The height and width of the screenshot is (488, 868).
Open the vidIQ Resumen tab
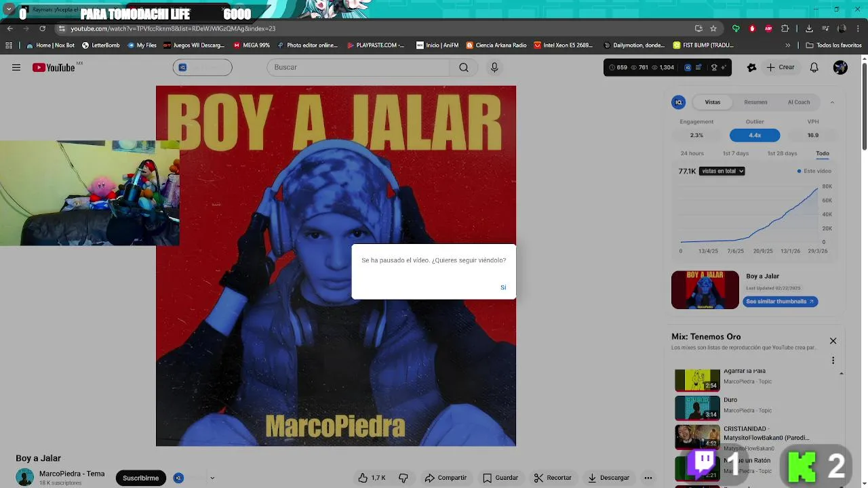coord(755,102)
